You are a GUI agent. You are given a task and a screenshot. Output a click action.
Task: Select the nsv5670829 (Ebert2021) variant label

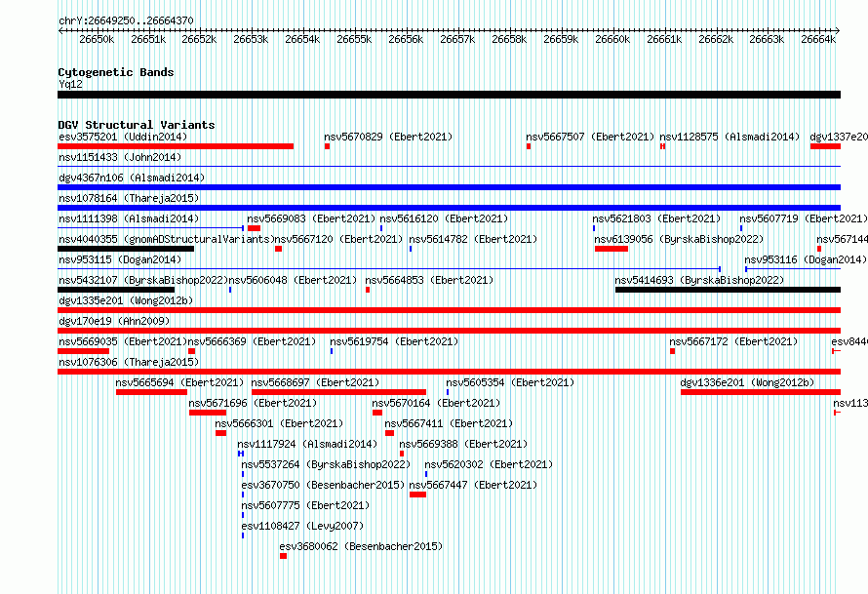coord(388,137)
